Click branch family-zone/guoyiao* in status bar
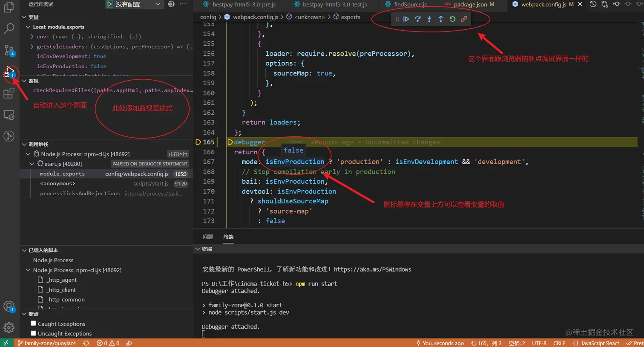The image size is (644, 347). (x=46, y=343)
